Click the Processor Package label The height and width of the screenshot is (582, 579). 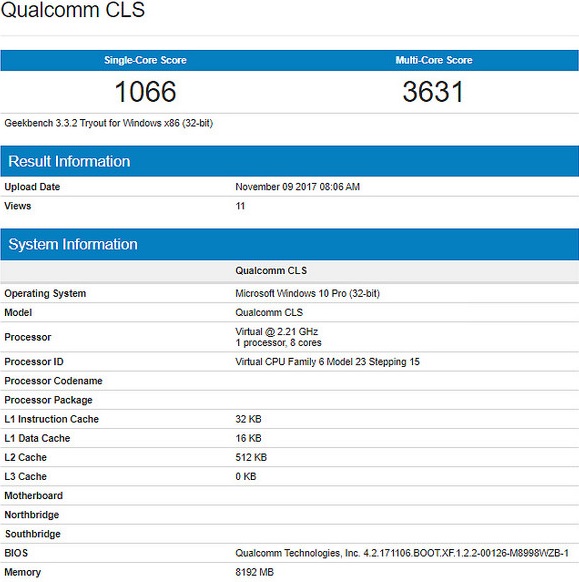coord(48,400)
